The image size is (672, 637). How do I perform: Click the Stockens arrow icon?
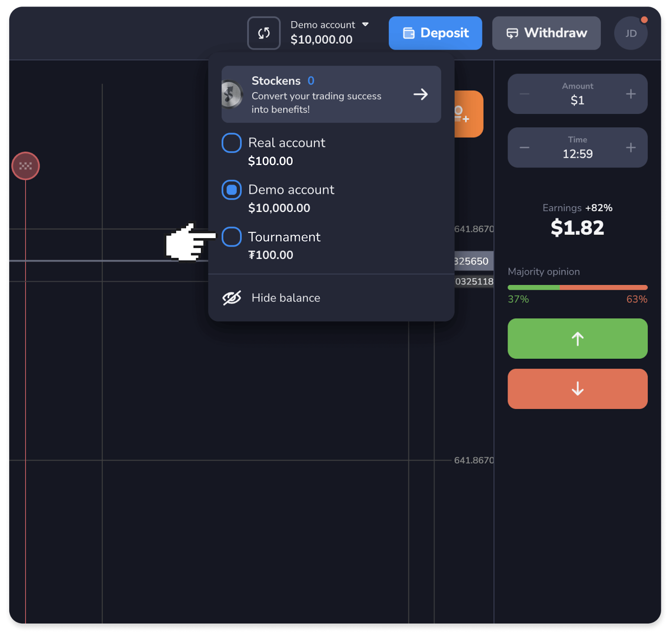coord(420,95)
